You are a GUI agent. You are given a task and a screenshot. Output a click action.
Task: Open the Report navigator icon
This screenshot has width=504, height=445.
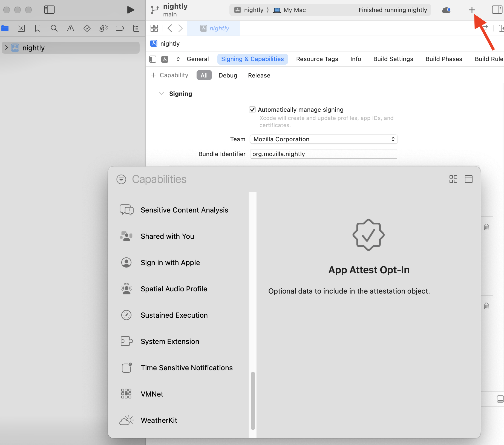click(x=136, y=28)
